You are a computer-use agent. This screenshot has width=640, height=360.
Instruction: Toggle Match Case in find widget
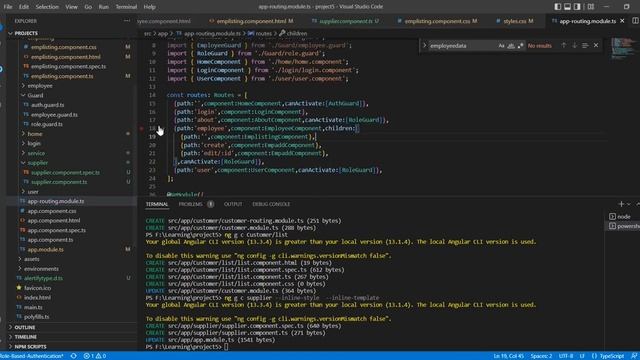coord(501,46)
